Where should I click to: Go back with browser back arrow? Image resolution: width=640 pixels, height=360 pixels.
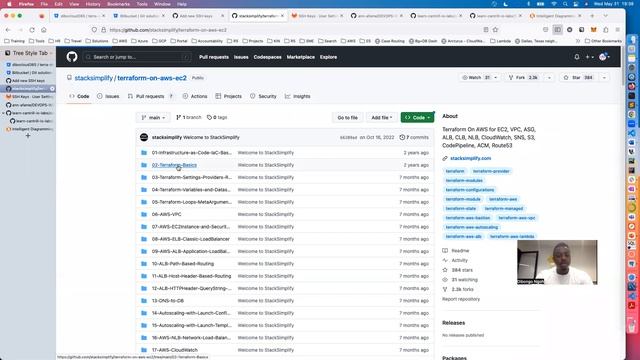[x=8, y=30]
